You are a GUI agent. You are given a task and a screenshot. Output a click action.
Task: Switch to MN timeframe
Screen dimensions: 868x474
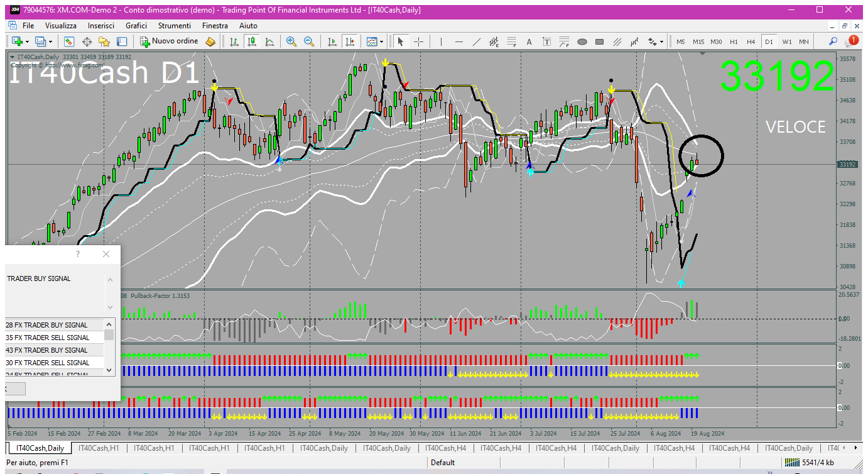click(x=804, y=41)
